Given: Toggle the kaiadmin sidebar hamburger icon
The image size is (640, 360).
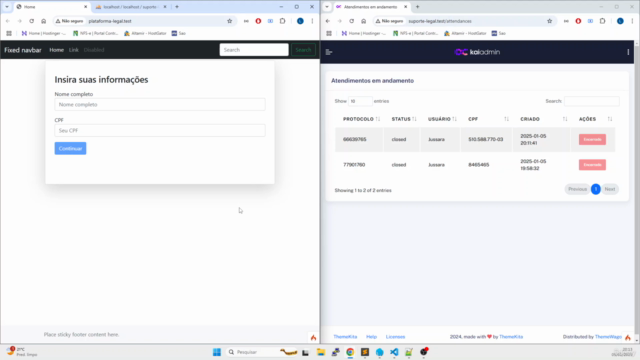Looking at the screenshot, I should [x=329, y=52].
